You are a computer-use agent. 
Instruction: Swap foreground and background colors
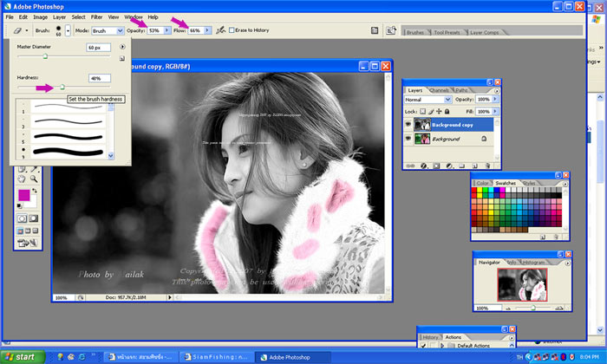coord(35,191)
